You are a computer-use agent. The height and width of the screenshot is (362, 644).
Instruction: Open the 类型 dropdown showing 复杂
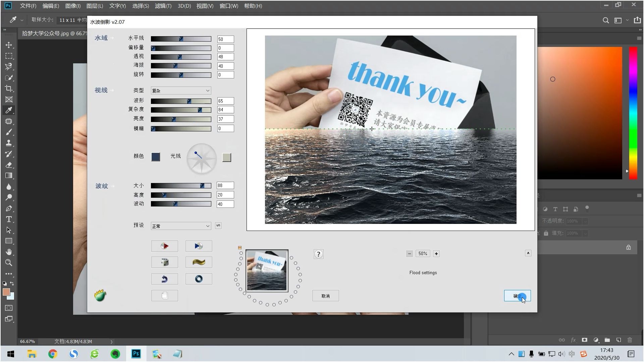coord(181,90)
